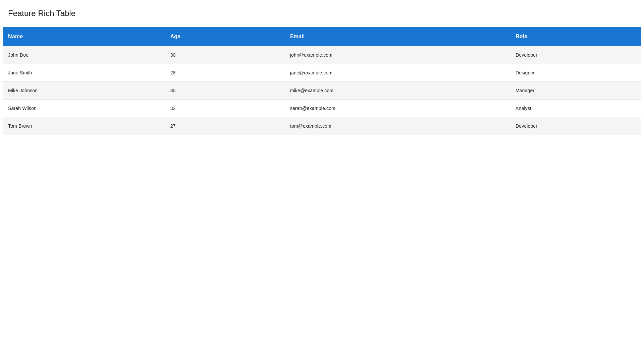This screenshot has height=362, width=644.
Task: Select the age 27 cell
Action: tap(173, 126)
